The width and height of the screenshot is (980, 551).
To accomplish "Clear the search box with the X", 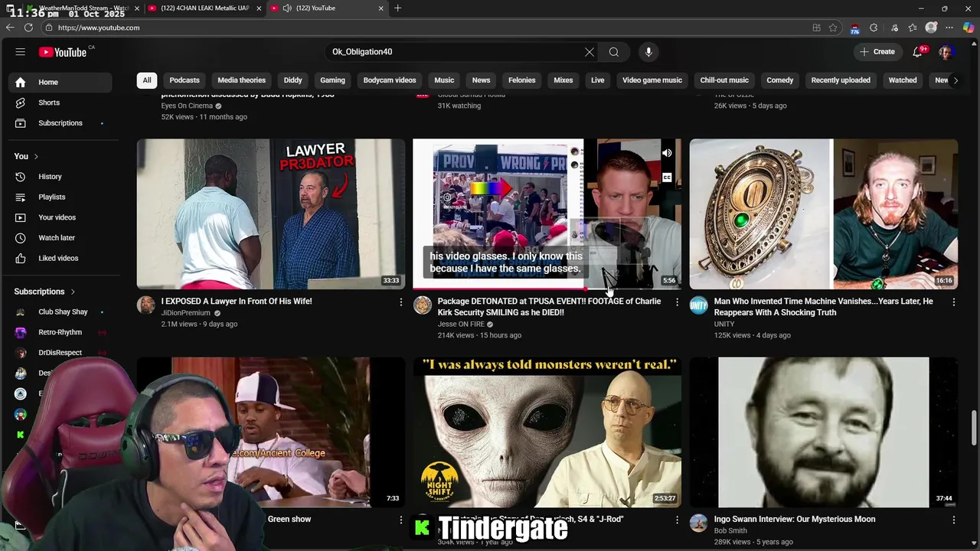I will pos(590,52).
